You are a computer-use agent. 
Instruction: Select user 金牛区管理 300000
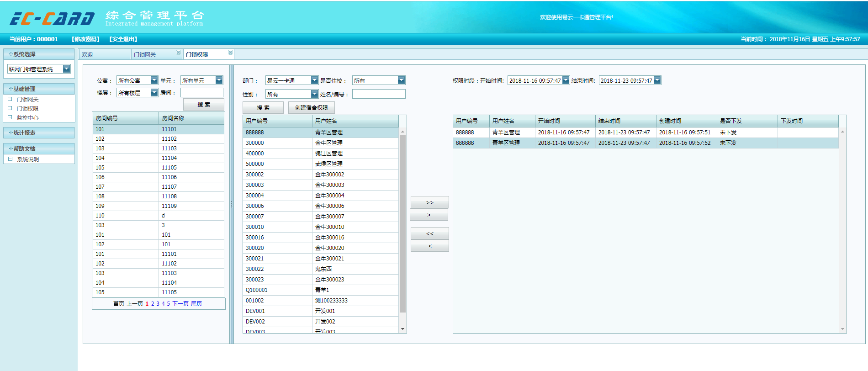(321, 143)
